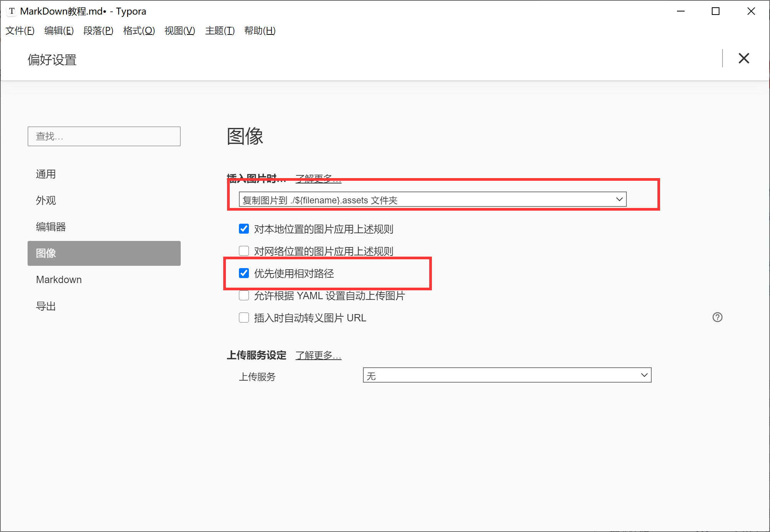
Task: Enable auto escape image URL checkbox
Action: (x=244, y=318)
